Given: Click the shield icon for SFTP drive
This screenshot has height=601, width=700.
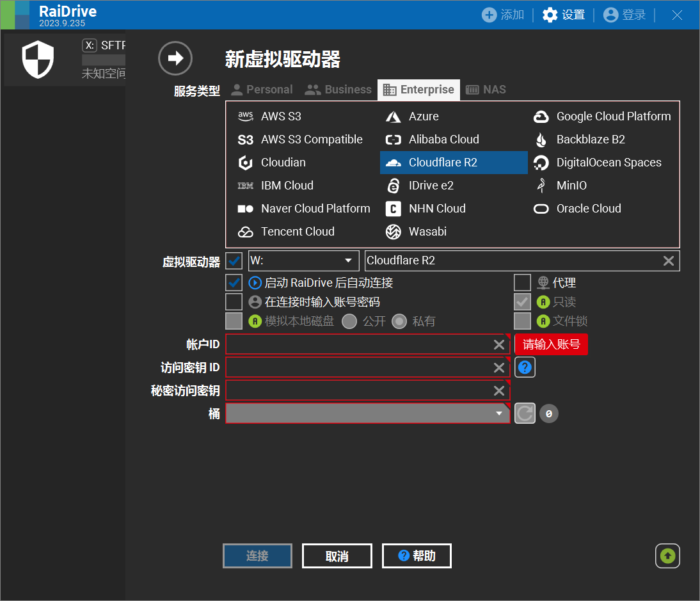Looking at the screenshot, I should [x=38, y=59].
